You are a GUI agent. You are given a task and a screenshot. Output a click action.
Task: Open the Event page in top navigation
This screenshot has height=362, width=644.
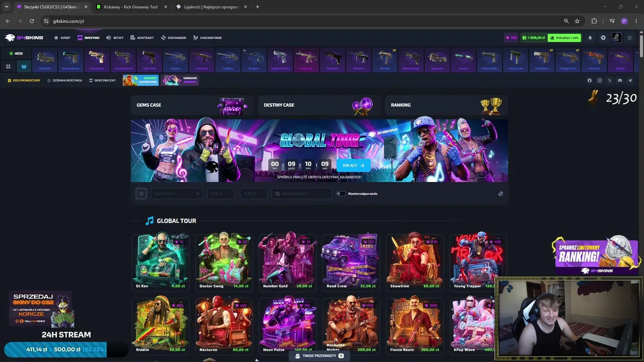click(62, 38)
